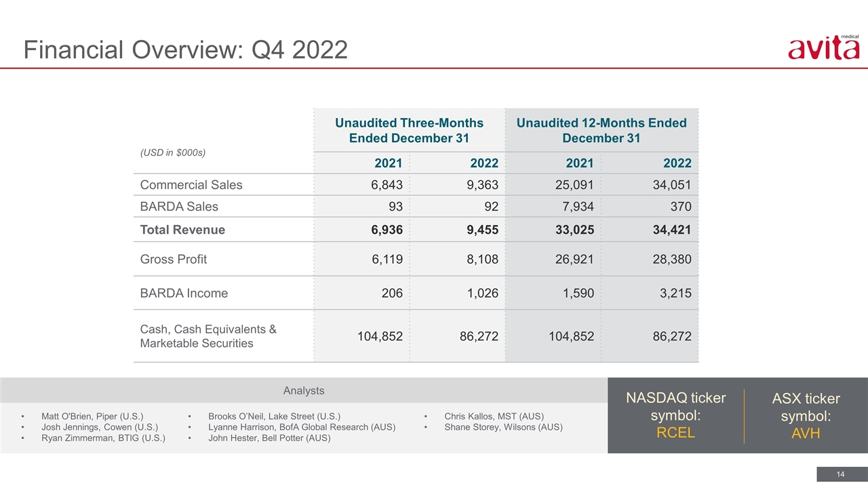
Task: Select analyst 'Chris Kallos, MST (AUS)'
Action: 494,416
